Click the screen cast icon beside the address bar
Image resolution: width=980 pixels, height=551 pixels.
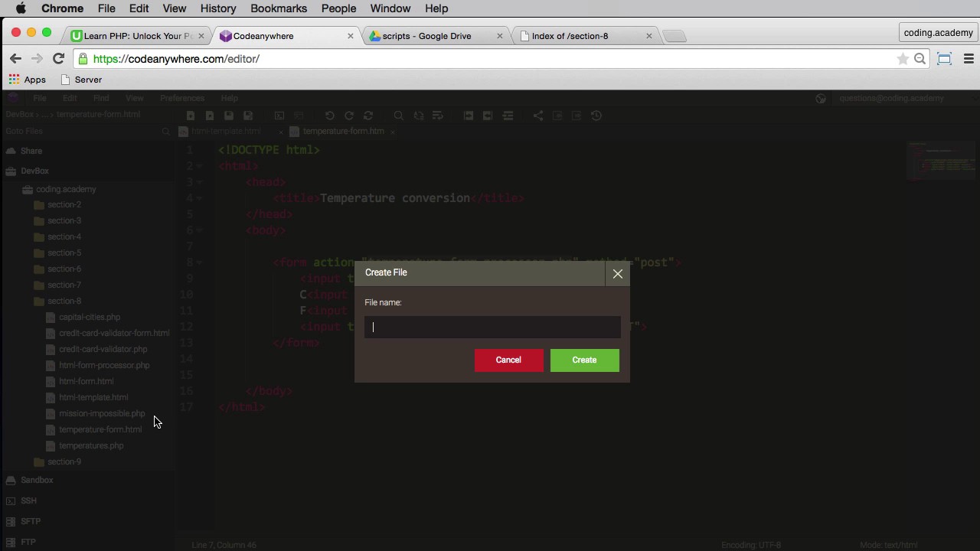coord(944,59)
